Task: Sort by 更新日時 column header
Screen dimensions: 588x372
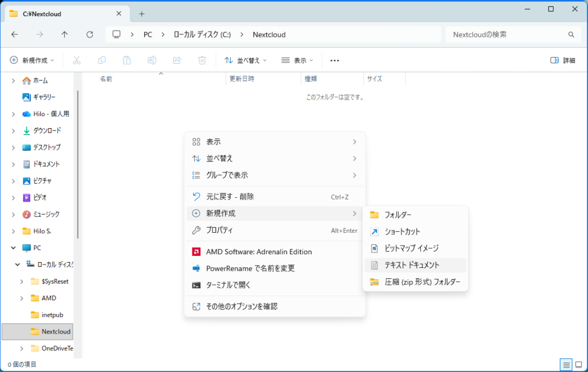Action: point(242,79)
